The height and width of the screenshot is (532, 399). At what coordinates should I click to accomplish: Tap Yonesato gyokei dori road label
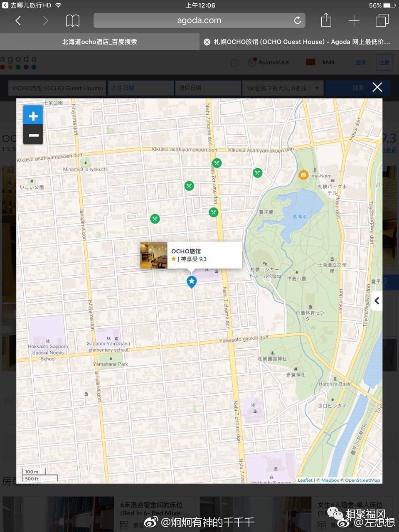tap(244, 340)
